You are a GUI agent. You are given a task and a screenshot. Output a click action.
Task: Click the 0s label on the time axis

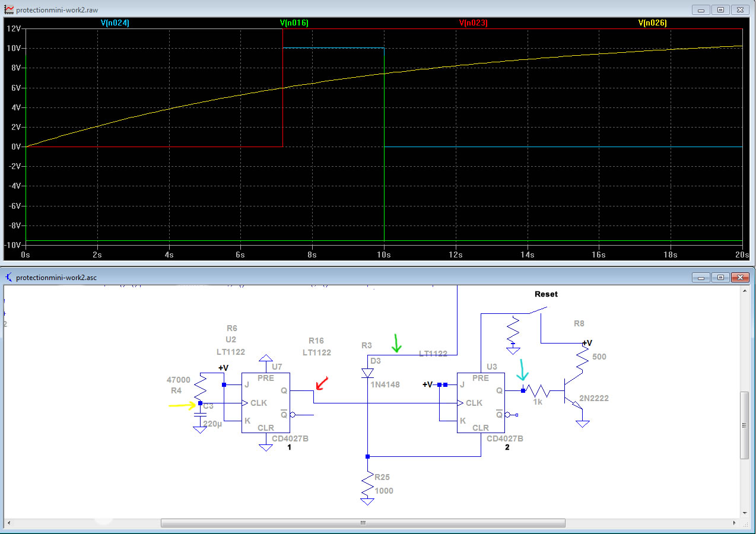tap(26, 255)
